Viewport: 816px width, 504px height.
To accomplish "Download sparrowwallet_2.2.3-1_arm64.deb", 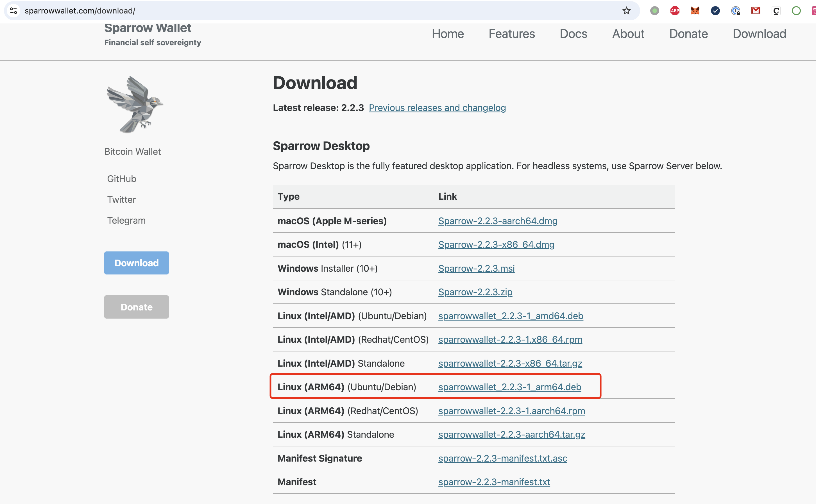I will [x=510, y=387].
